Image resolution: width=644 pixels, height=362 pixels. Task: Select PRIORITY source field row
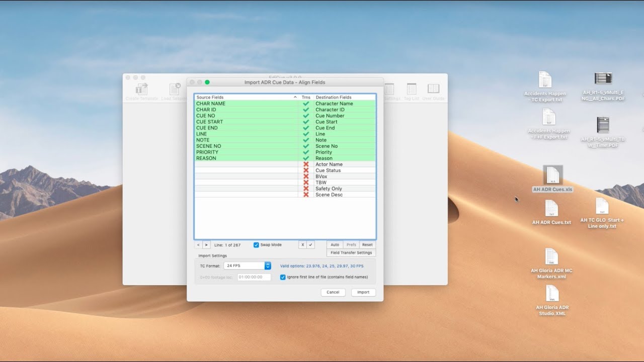point(247,152)
